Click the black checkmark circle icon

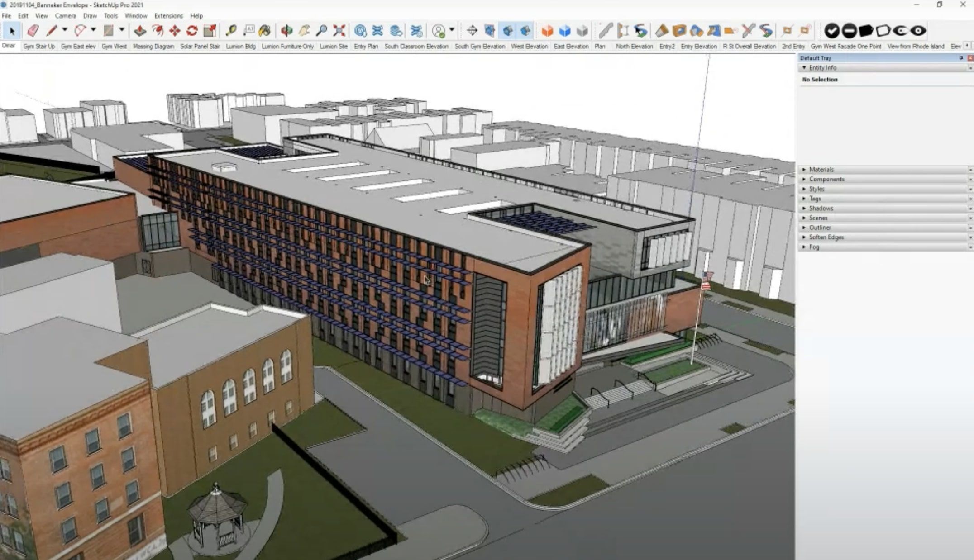[x=831, y=31]
